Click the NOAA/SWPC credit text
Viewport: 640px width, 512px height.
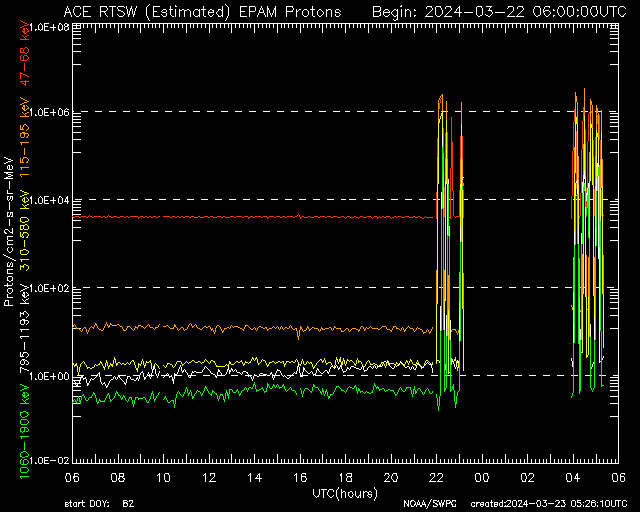click(430, 504)
